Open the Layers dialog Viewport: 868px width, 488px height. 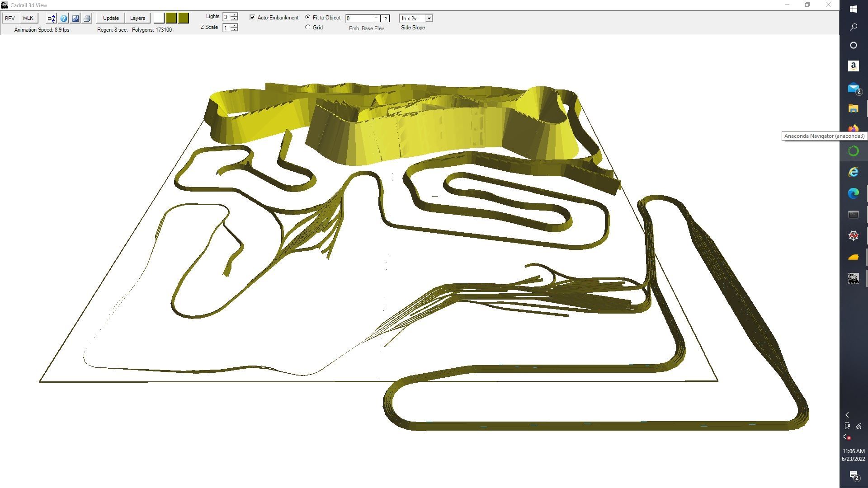tap(137, 19)
